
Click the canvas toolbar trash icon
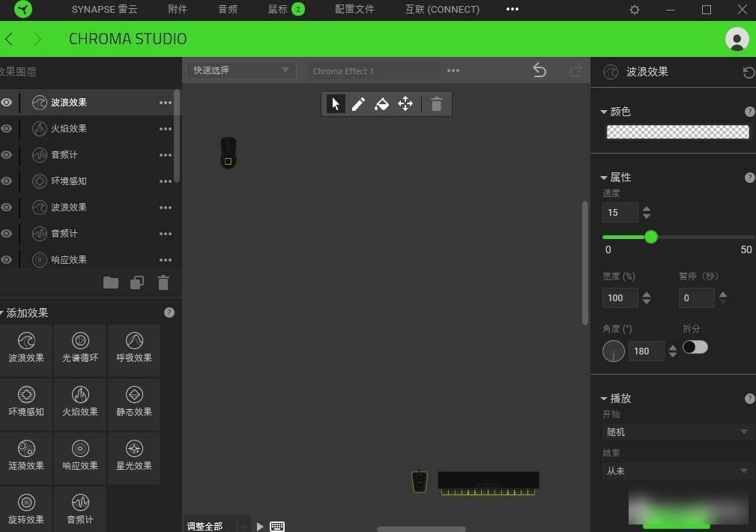(436, 103)
